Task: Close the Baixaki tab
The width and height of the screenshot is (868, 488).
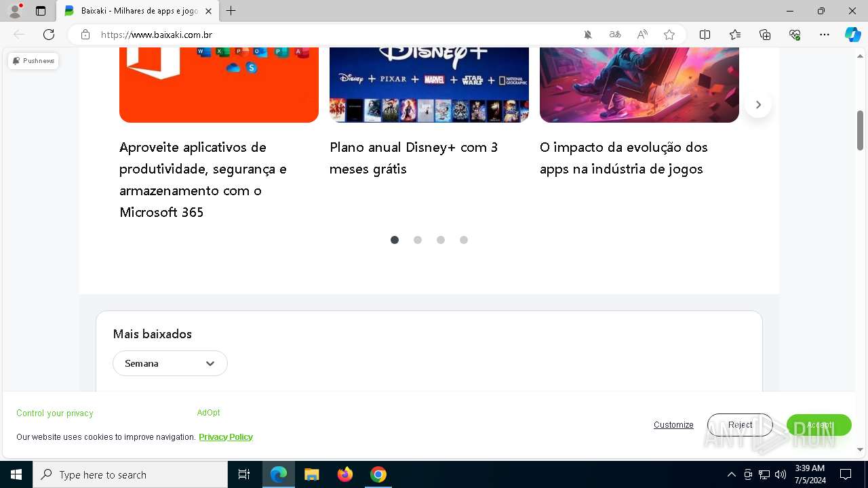Action: 208,11
